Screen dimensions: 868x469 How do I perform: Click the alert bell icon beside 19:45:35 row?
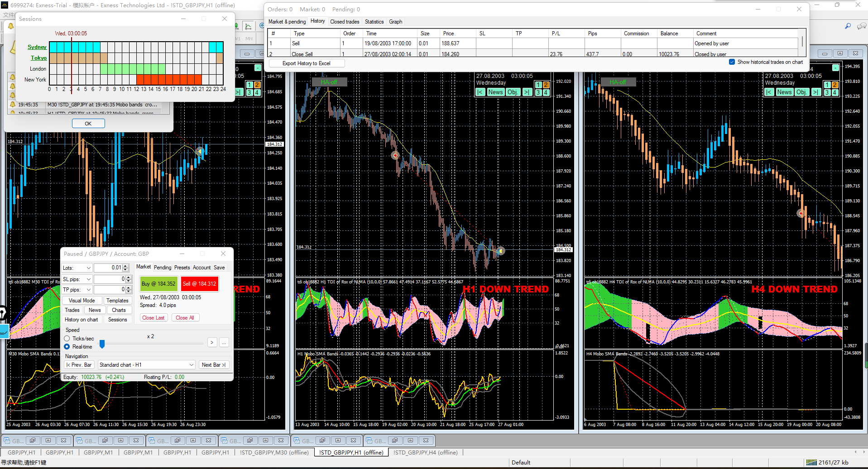tap(13, 105)
